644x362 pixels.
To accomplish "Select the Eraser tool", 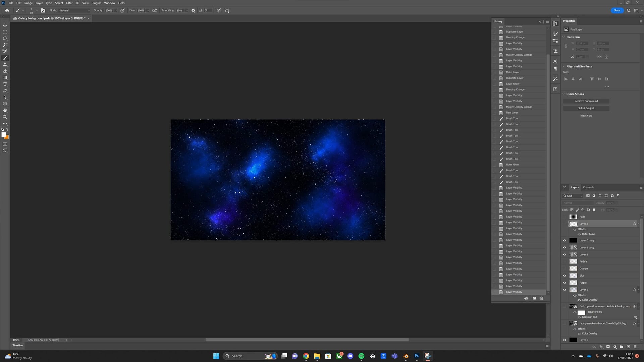I will click(x=5, y=71).
